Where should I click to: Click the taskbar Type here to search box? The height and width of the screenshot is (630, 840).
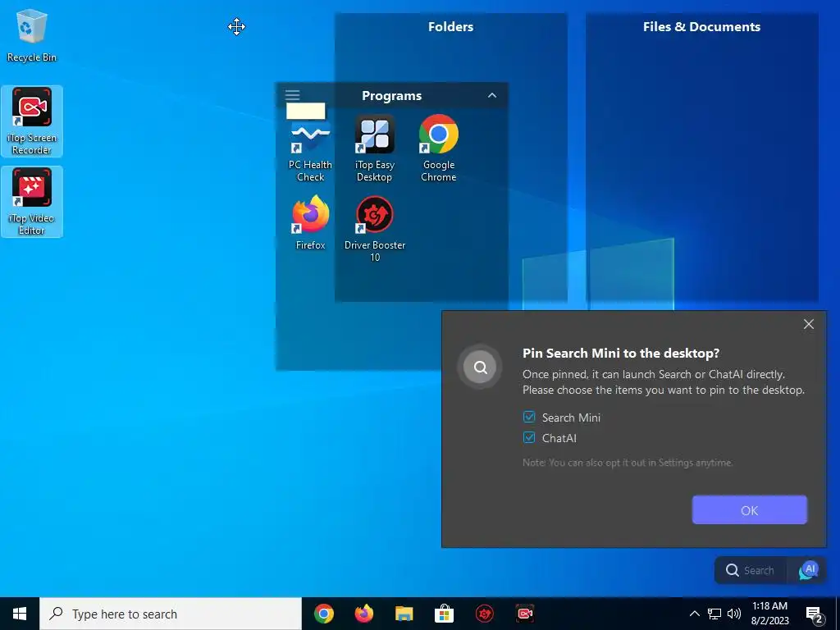pos(171,614)
